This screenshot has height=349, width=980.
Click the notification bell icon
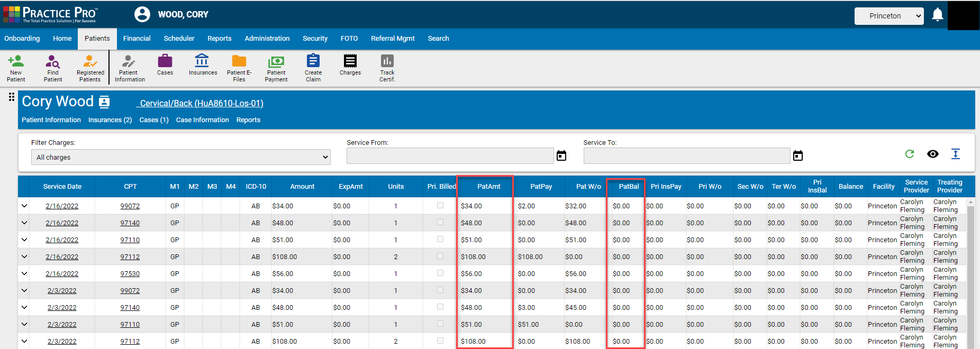point(937,15)
